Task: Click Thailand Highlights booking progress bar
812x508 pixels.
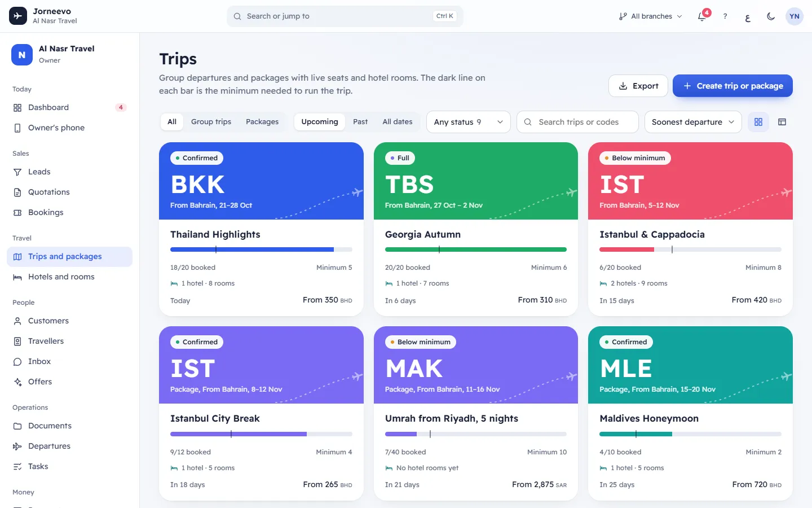Action: 261,249
